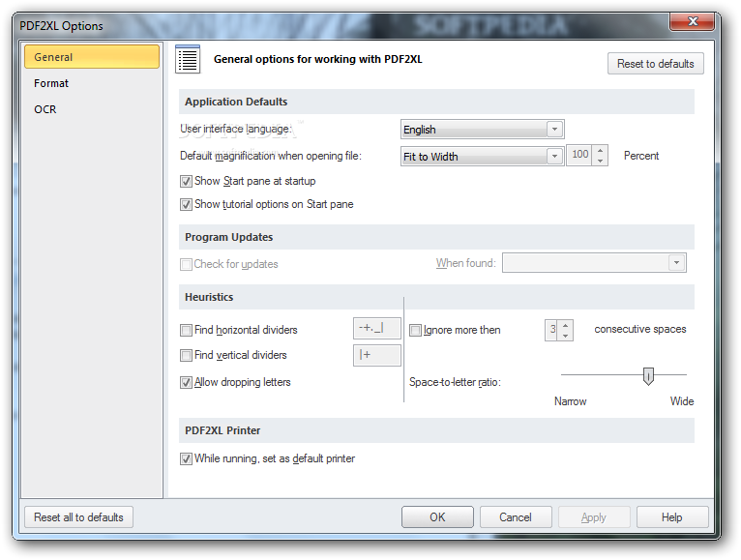Click the General options list icon
The width and height of the screenshot is (741, 560).
pyautogui.click(x=188, y=59)
